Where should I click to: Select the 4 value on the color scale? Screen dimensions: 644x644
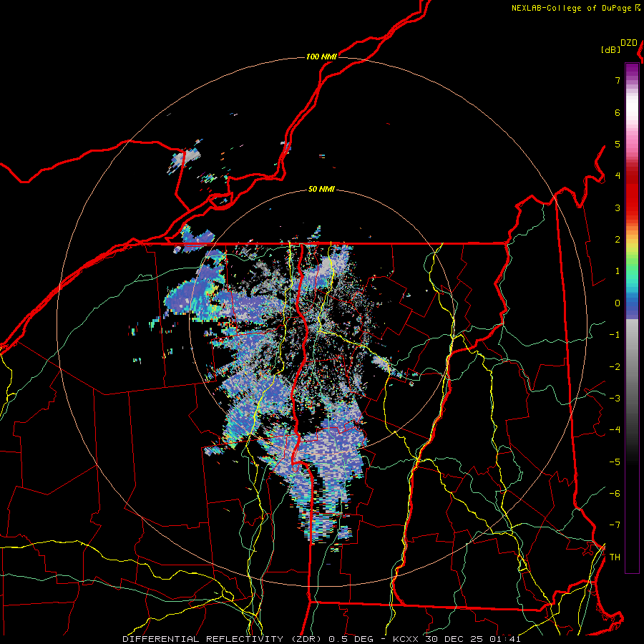point(618,176)
